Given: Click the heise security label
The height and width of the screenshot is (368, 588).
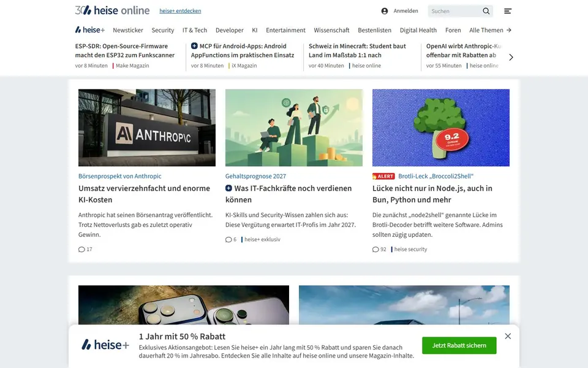Looking at the screenshot, I should coord(410,250).
